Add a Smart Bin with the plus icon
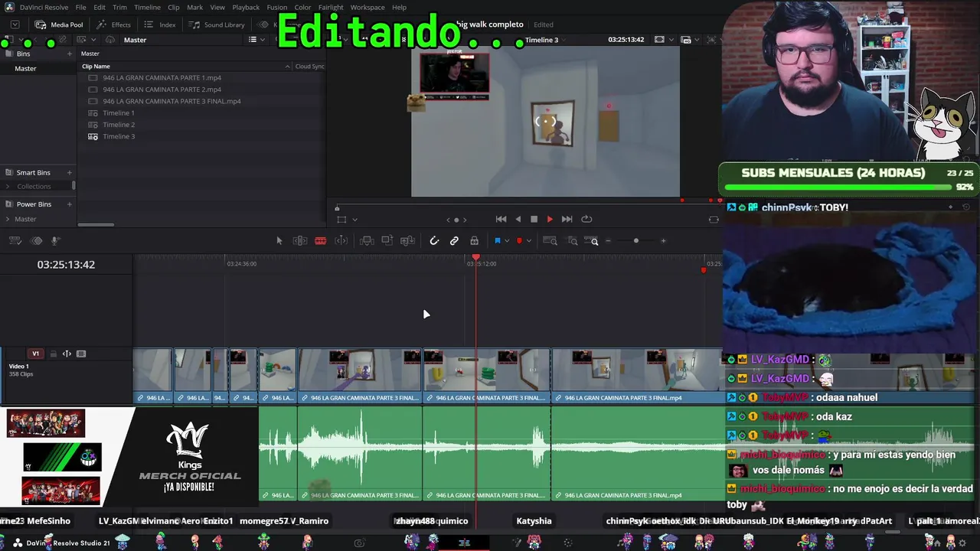This screenshot has width=980, height=551. pos(70,172)
